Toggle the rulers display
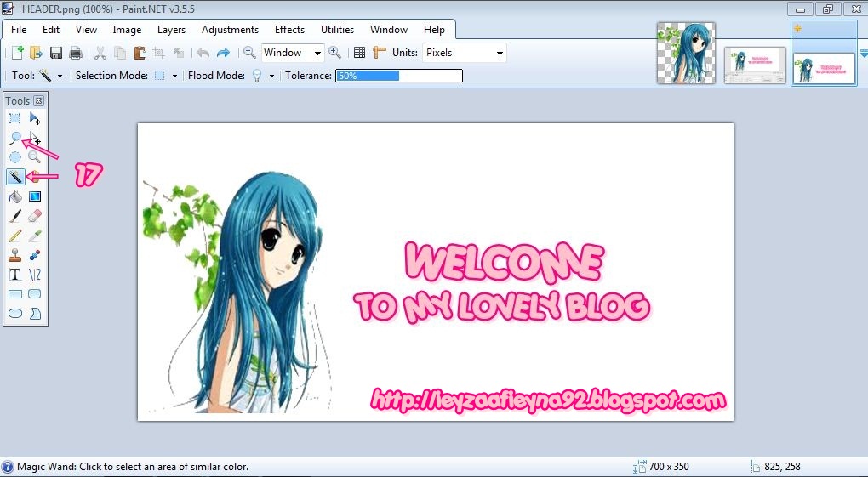868x477 pixels. coord(380,53)
